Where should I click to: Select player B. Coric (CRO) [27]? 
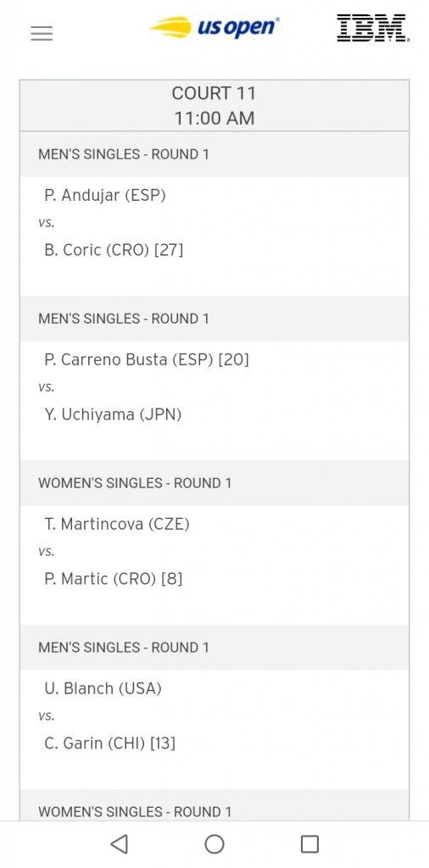click(x=114, y=250)
